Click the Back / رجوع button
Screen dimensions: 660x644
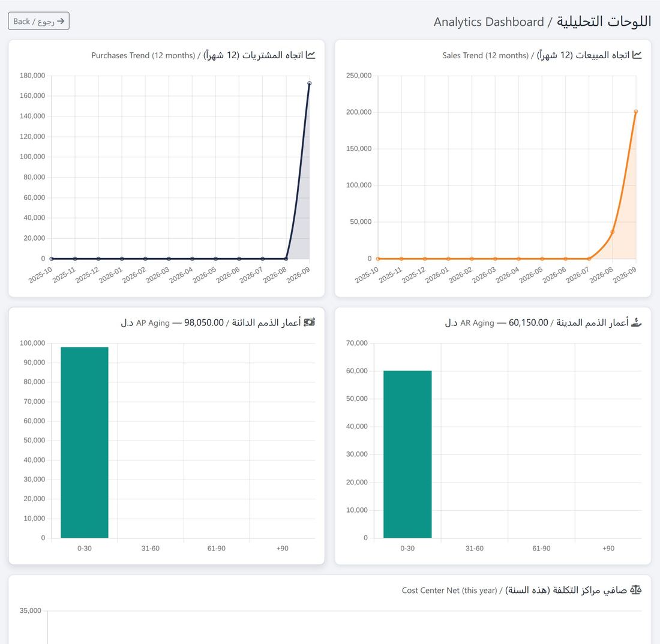39,21
